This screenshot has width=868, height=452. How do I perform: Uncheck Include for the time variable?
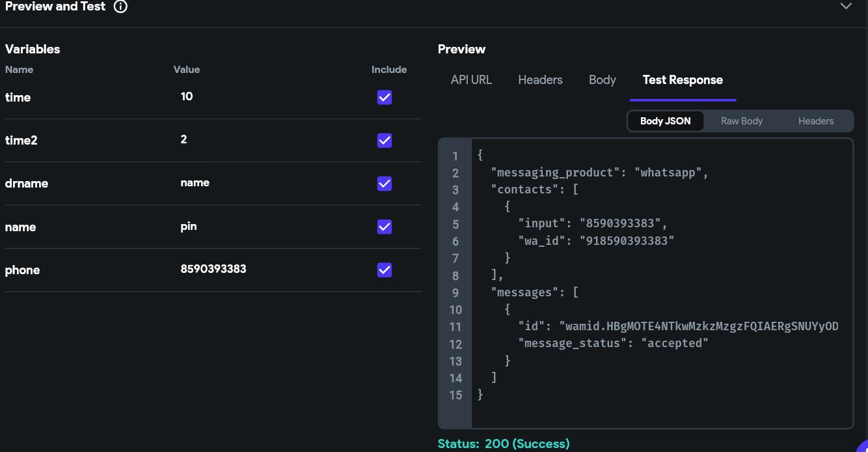point(385,98)
